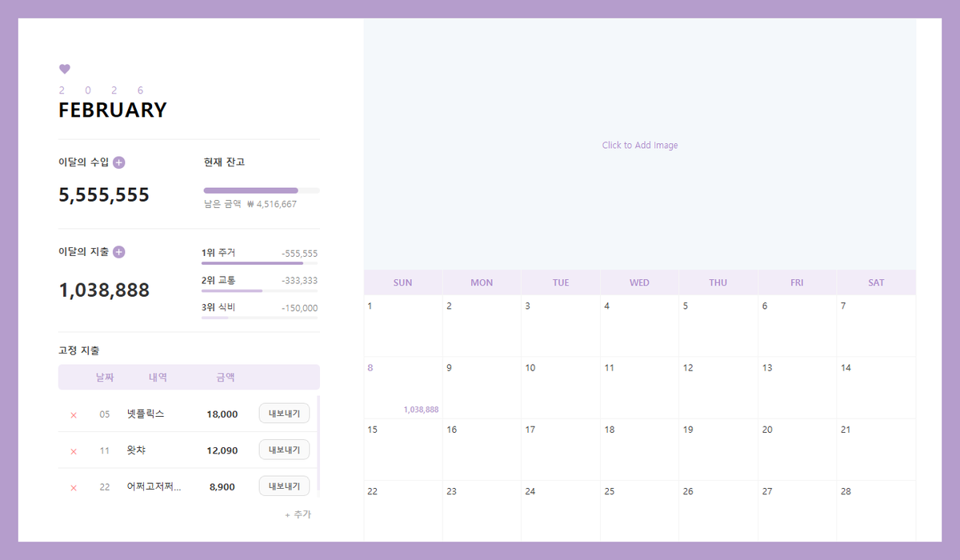The image size is (960, 560).
Task: Open calendar day 14
Action: point(876,388)
